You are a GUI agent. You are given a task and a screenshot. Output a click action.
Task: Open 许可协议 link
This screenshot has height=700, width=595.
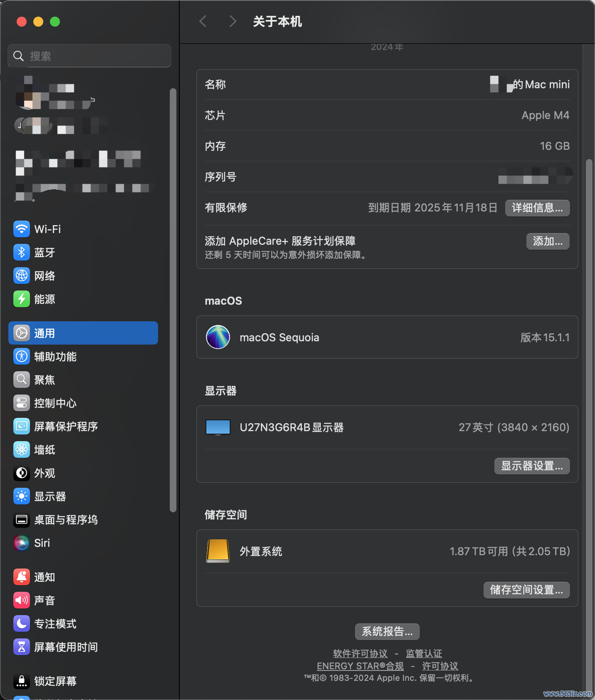point(440,666)
